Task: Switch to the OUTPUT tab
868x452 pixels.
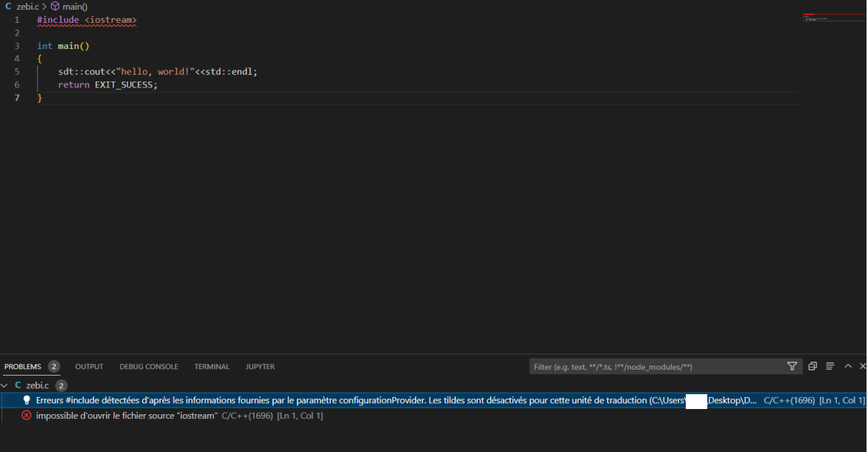Action: (89, 367)
